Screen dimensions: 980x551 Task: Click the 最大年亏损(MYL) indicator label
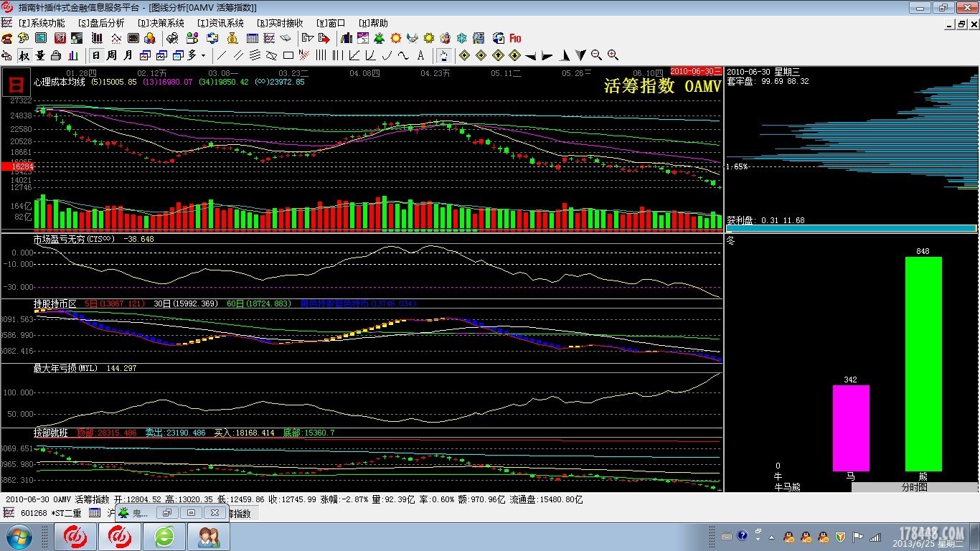(65, 368)
